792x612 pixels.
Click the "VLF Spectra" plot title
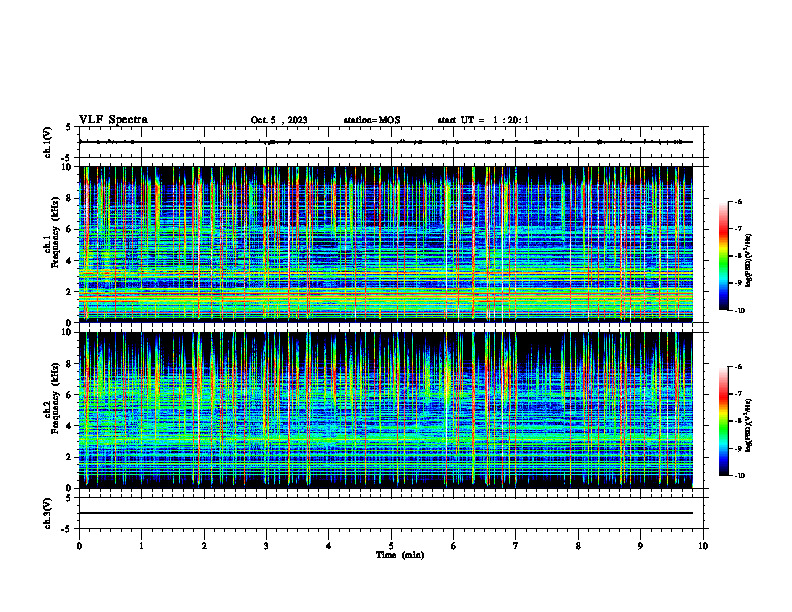click(x=113, y=120)
